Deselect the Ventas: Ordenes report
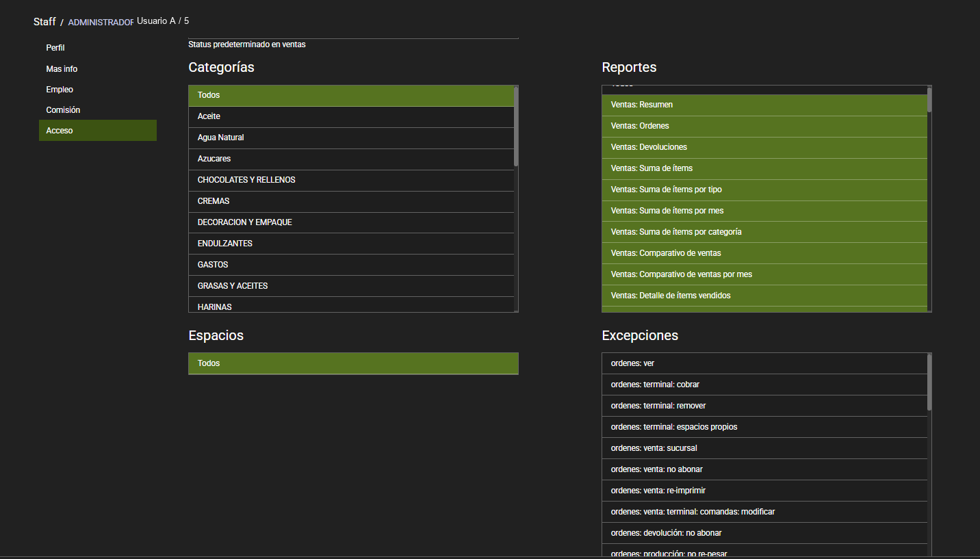The width and height of the screenshot is (980, 559). (x=764, y=127)
